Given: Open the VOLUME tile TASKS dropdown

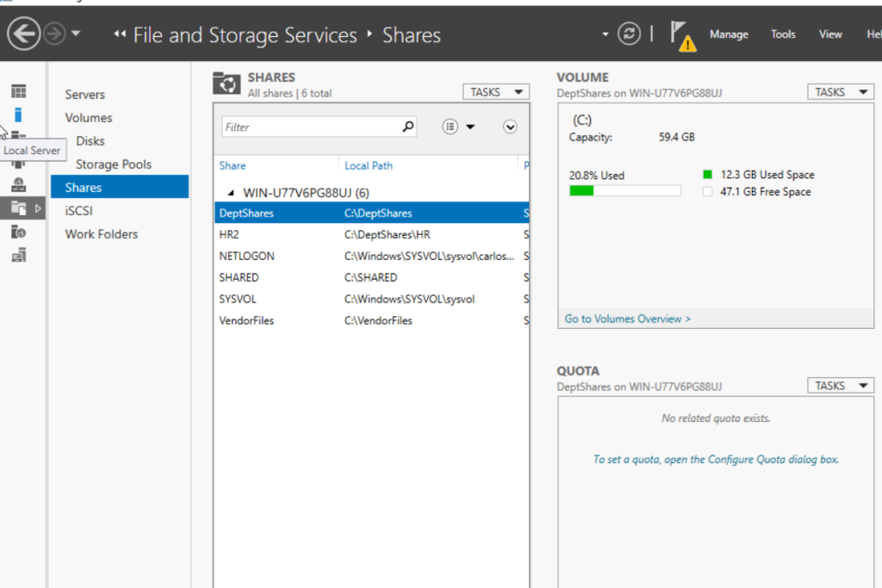Looking at the screenshot, I should (840, 92).
